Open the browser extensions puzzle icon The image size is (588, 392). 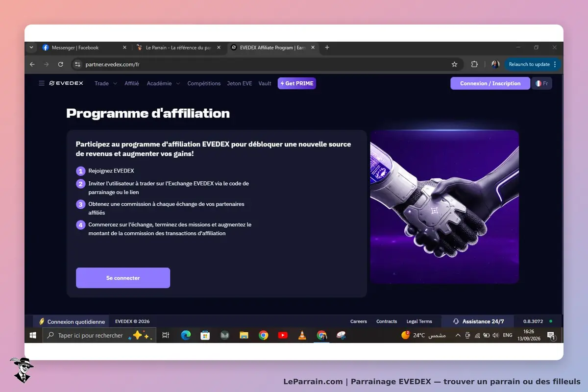pos(474,64)
